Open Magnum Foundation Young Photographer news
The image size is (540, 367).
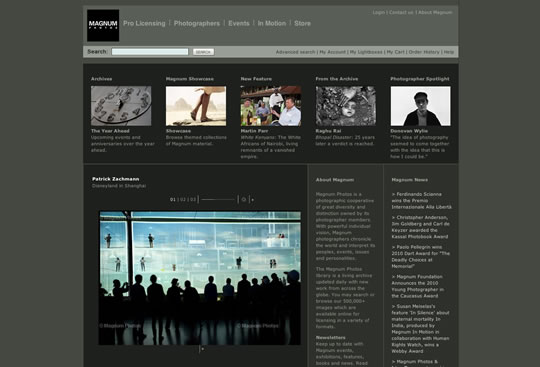(418, 286)
